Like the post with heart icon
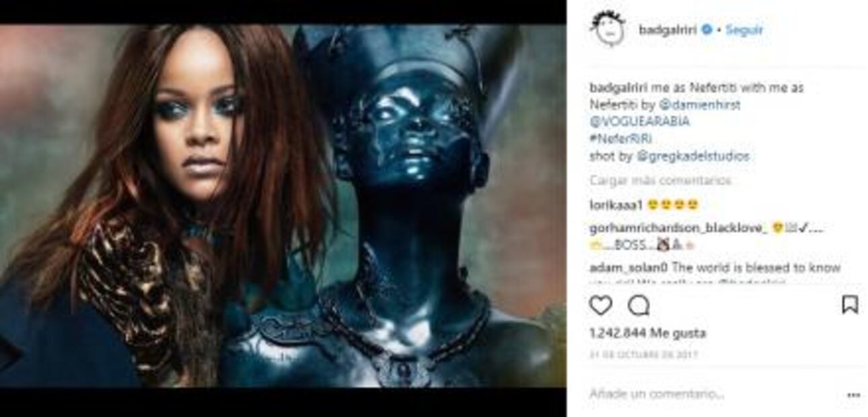Viewport: 868px width, 417px height. 601,305
